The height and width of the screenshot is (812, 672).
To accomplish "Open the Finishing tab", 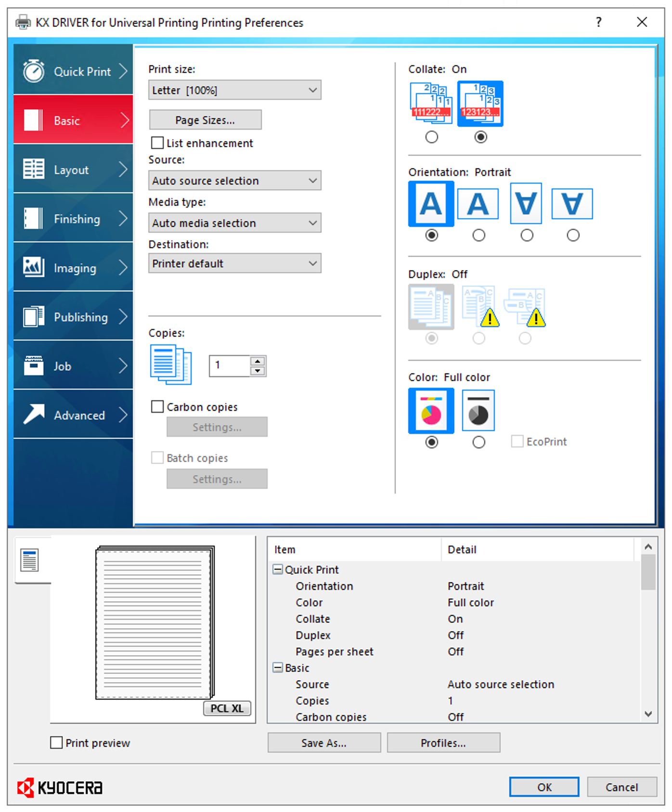I will coord(74,219).
